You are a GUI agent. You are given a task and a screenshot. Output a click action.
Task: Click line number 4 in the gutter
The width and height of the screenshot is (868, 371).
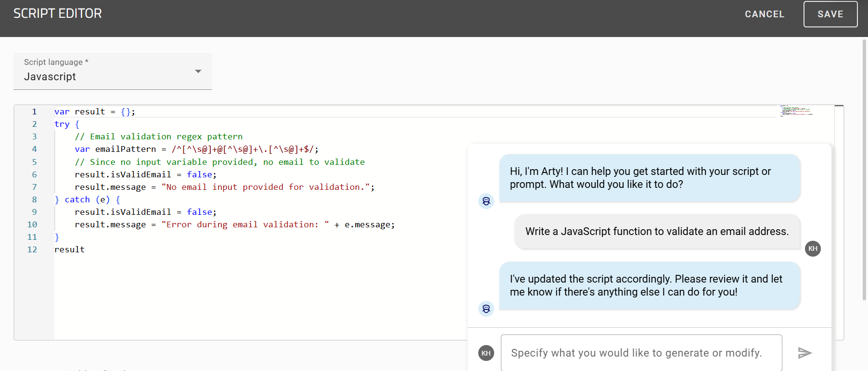click(x=34, y=149)
